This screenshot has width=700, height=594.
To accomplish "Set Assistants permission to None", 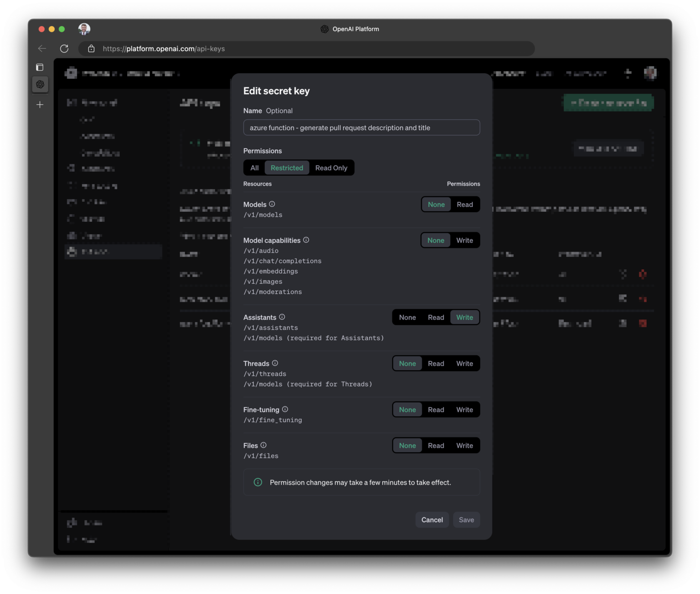I will click(407, 317).
